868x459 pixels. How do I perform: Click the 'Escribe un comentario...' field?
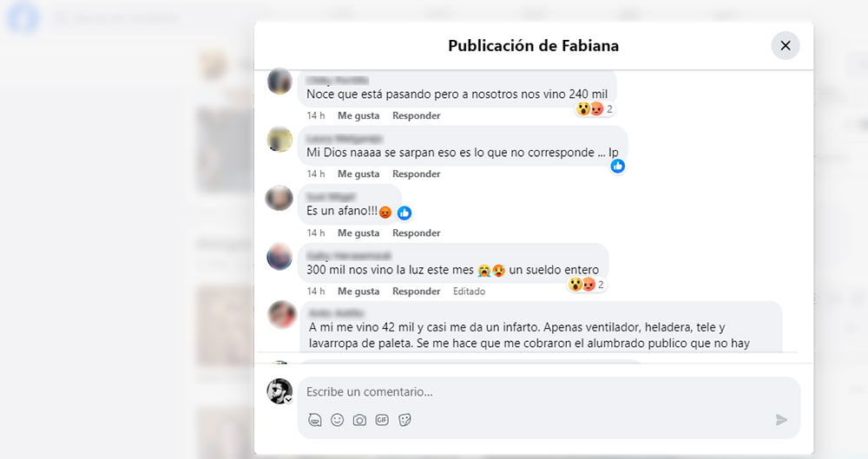click(x=549, y=392)
